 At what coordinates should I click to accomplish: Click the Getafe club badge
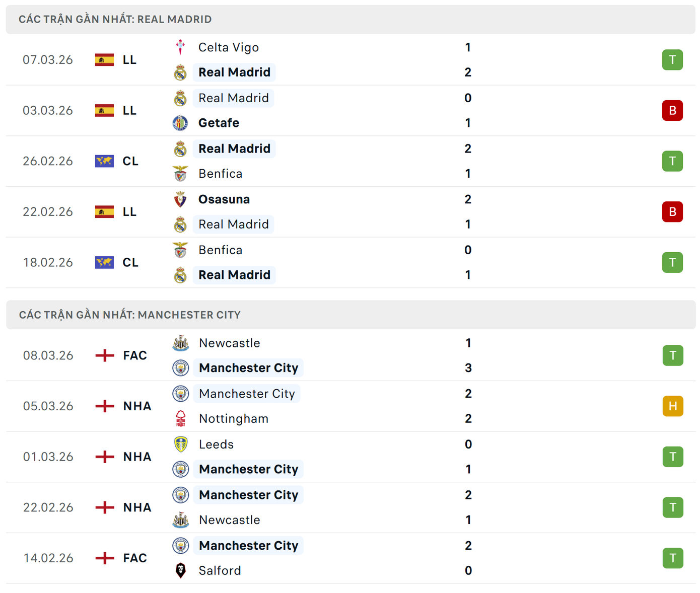click(x=180, y=123)
